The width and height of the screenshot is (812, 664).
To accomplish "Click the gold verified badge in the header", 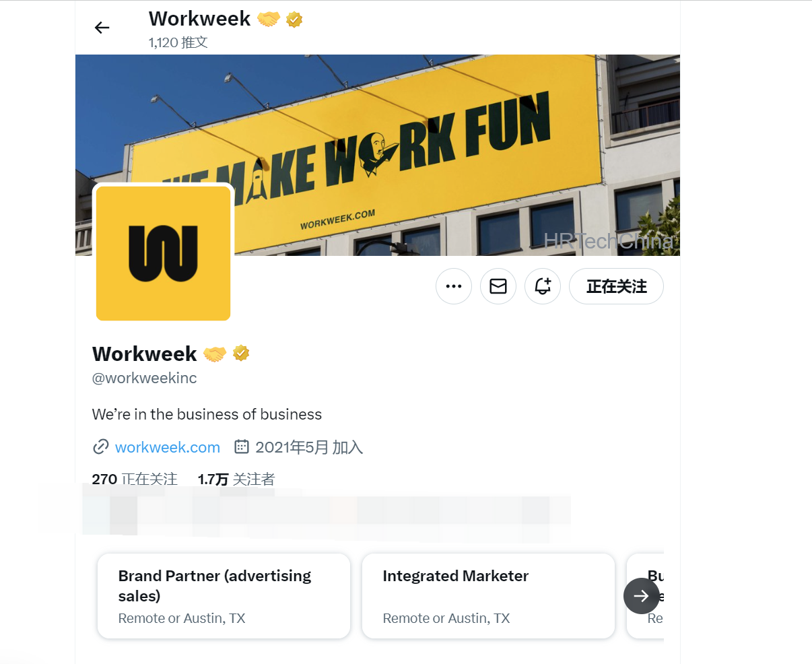I will pyautogui.click(x=294, y=20).
